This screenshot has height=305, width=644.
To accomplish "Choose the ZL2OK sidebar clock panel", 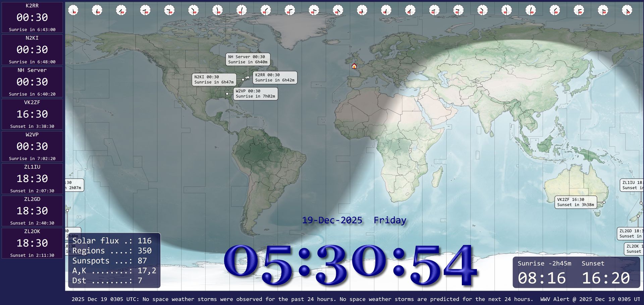I will point(32,243).
